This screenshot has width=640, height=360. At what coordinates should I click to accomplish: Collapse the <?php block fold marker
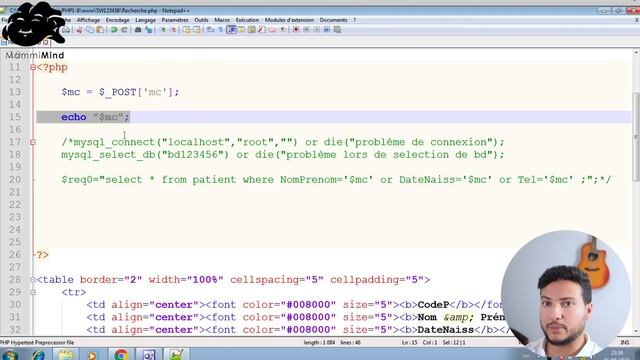[33, 67]
